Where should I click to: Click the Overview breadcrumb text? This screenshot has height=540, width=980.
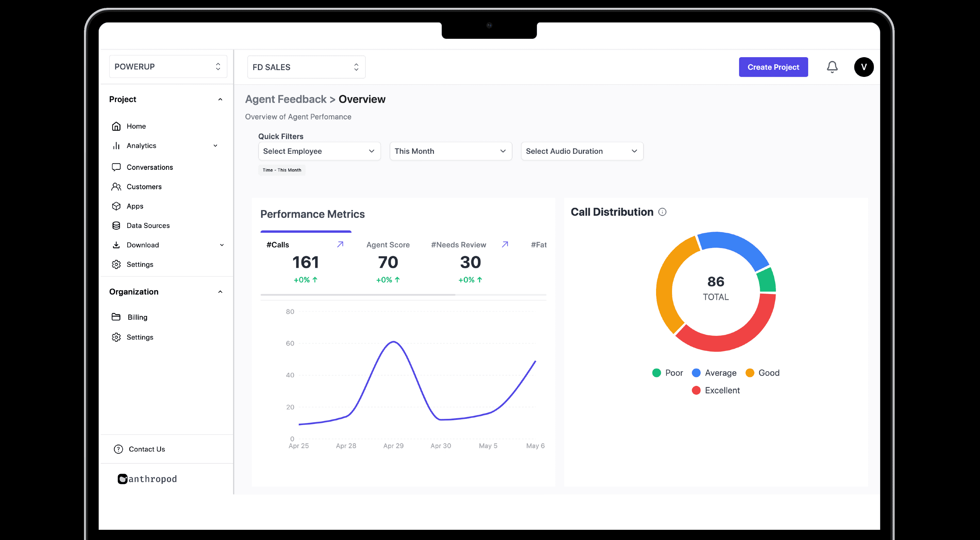362,99
